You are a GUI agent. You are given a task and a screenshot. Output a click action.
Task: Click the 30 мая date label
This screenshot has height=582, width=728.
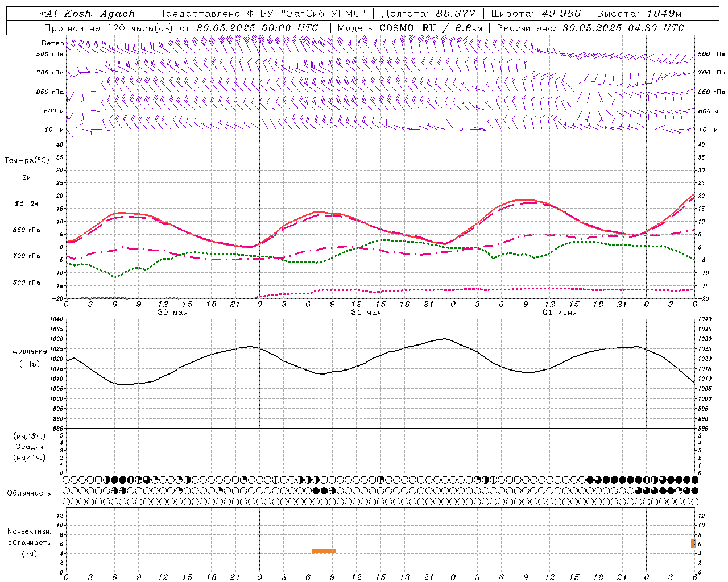pyautogui.click(x=172, y=313)
